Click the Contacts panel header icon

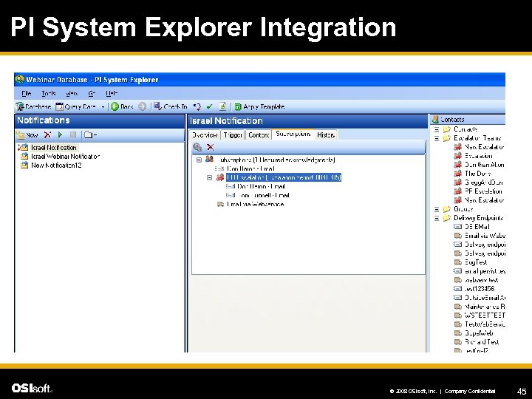pos(435,120)
